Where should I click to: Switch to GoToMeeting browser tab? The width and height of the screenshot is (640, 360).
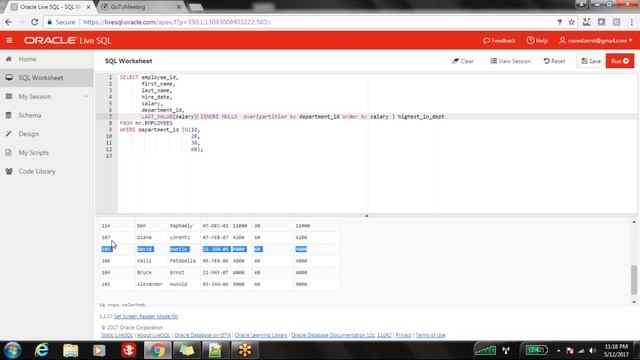[x=141, y=7]
